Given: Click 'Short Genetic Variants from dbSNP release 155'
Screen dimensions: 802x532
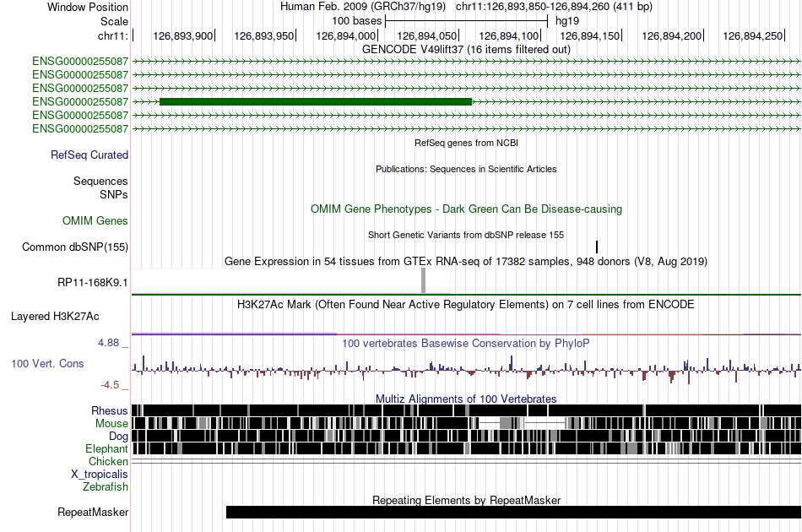Looking at the screenshot, I should coord(466,235).
